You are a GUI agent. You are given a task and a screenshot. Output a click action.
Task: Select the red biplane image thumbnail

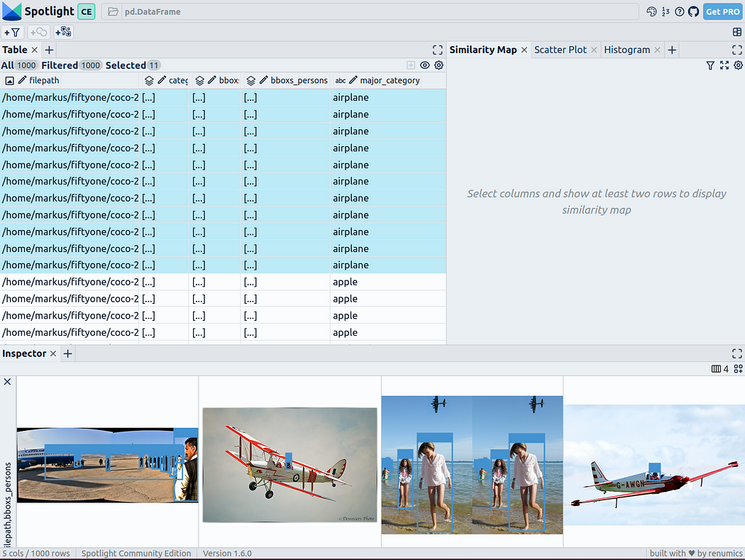coord(289,465)
